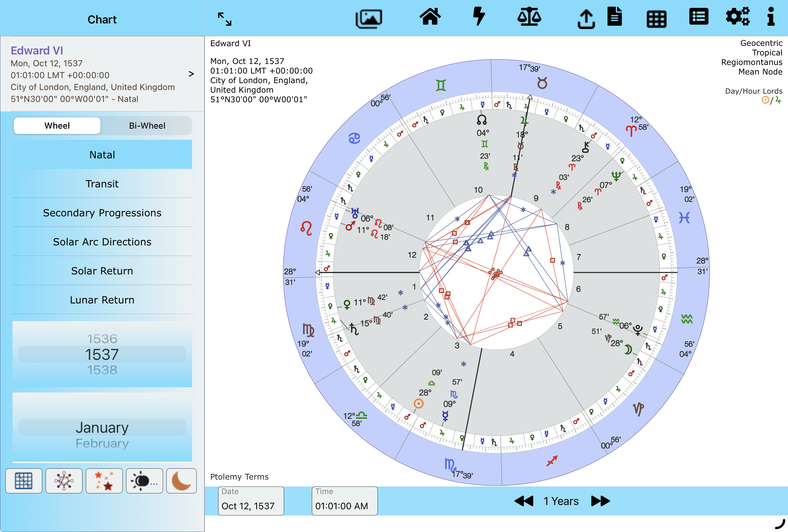Click the image gallery icon
Image resolution: width=788 pixels, height=532 pixels.
[369, 18]
